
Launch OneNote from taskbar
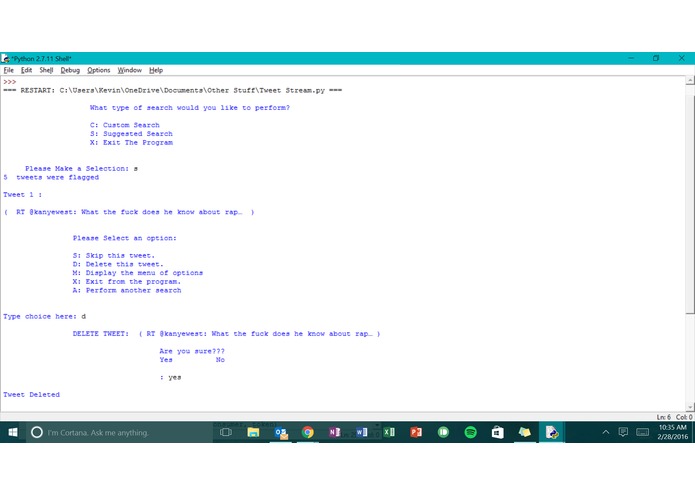(x=335, y=432)
